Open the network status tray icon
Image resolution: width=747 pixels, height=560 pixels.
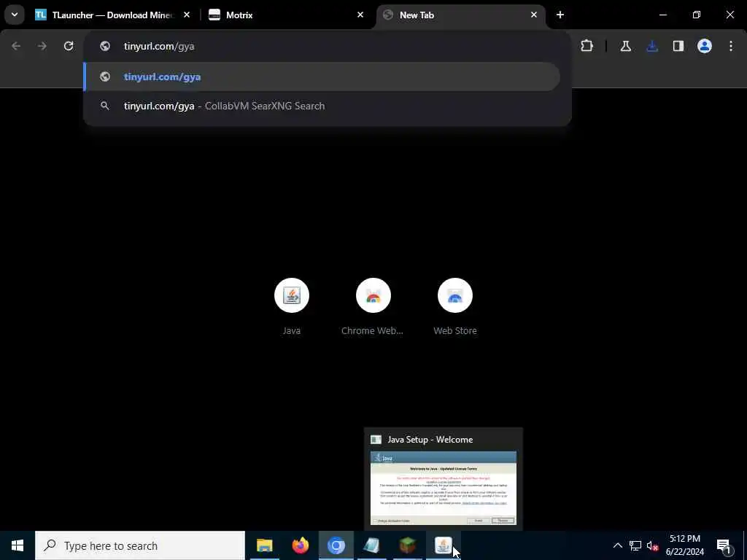click(x=635, y=545)
